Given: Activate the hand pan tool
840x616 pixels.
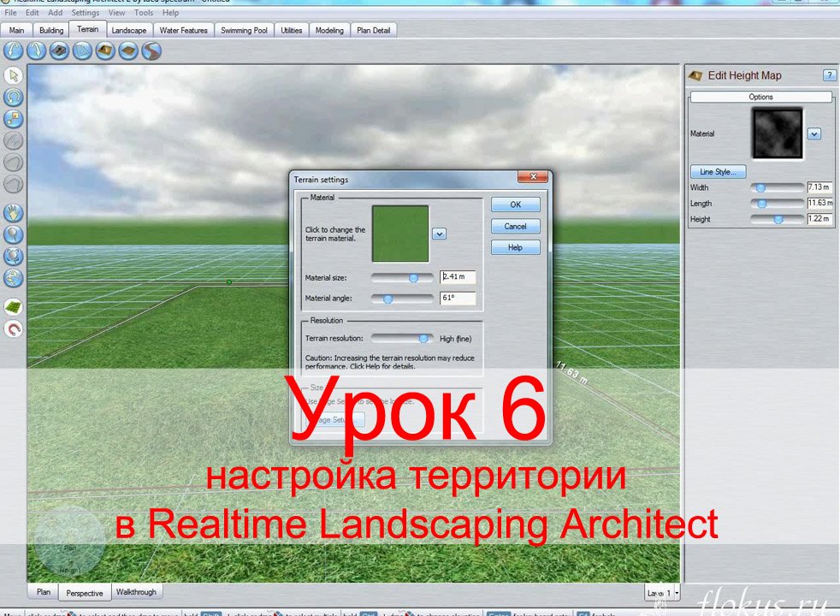Looking at the screenshot, I should coord(14,213).
